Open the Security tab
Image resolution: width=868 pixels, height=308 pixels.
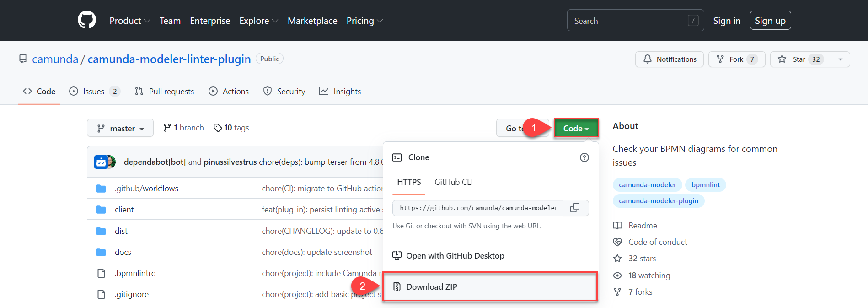tap(284, 91)
